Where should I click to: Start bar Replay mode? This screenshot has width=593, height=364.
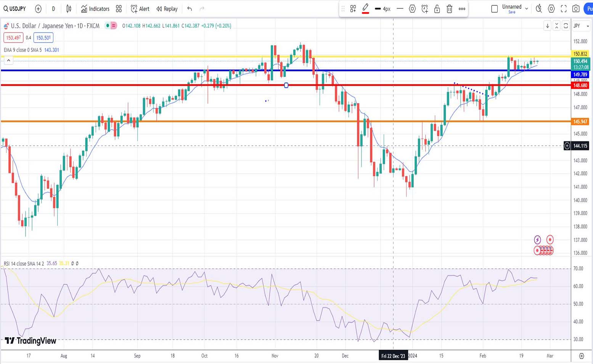point(167,9)
